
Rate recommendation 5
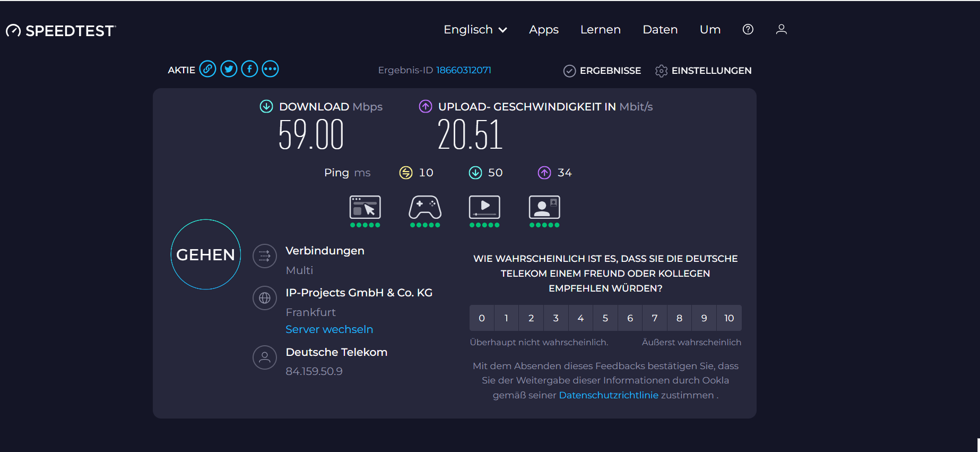(x=605, y=318)
